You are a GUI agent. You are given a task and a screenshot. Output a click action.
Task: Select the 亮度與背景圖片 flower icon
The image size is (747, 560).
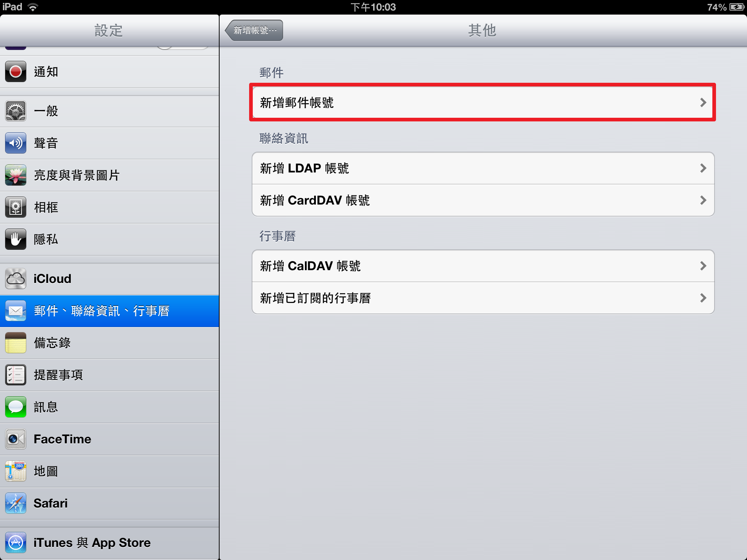(16, 175)
